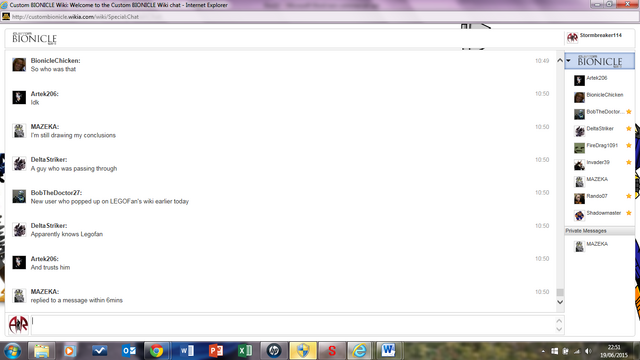
Task: Click the star beside DeltaStriker in user list
Action: coord(629,129)
